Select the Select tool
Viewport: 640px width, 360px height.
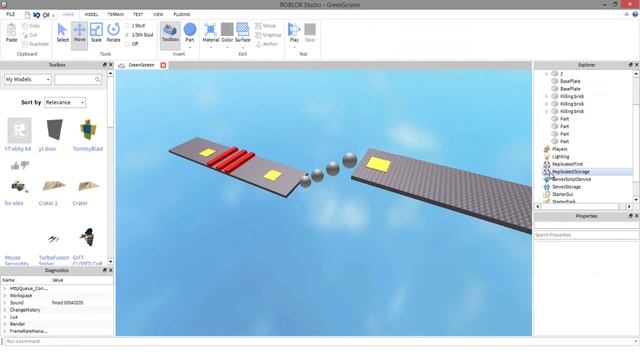[x=62, y=33]
